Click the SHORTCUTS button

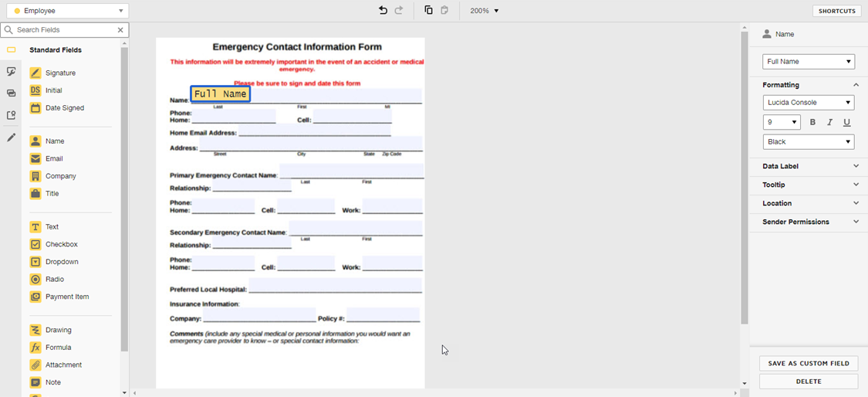[x=837, y=11]
